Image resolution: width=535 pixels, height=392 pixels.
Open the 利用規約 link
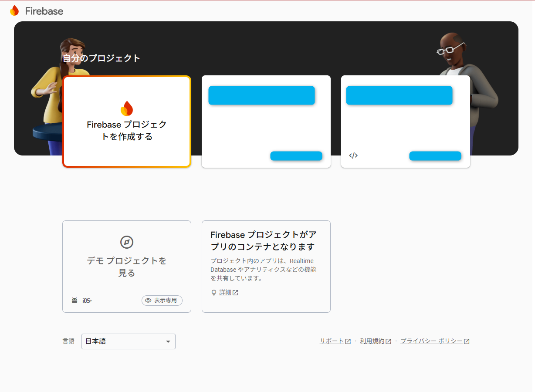[x=372, y=341]
